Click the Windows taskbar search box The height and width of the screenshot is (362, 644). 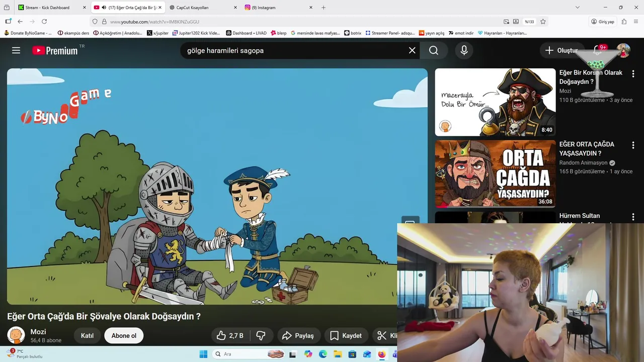(x=249, y=354)
